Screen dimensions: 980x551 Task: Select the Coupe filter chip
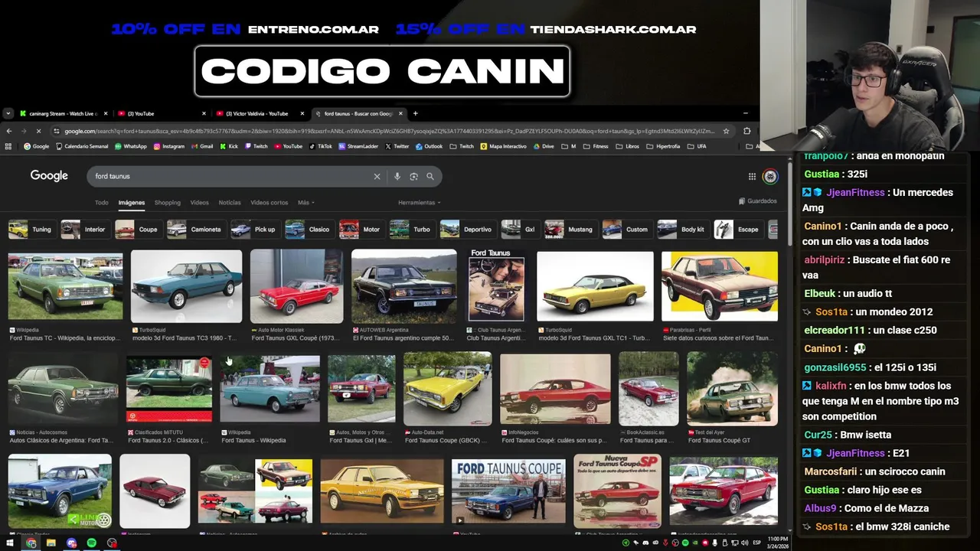tap(137, 230)
